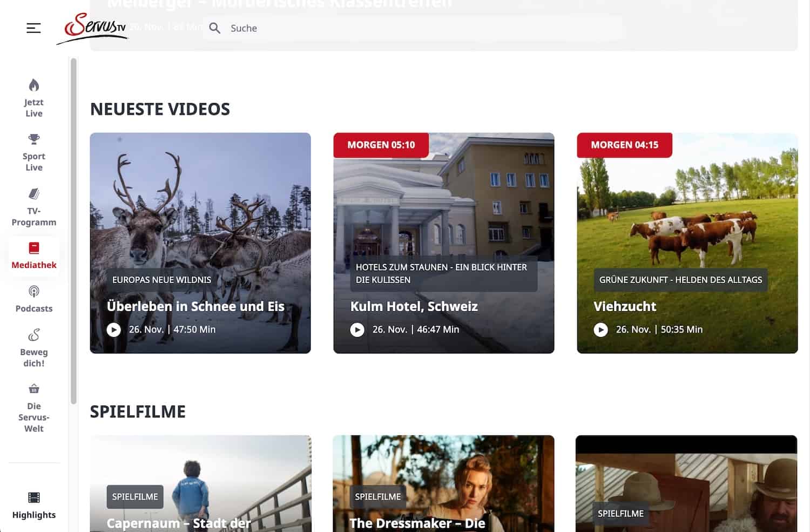The height and width of the screenshot is (532, 810).
Task: Click the search magnifier icon
Action: pos(214,28)
